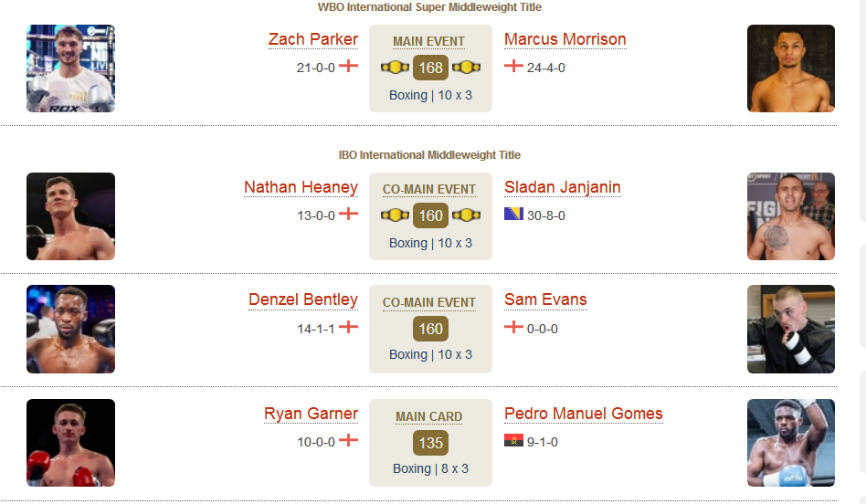Open Marcus Morrison's fighter profile link
This screenshot has height=504, width=866.
tap(565, 40)
